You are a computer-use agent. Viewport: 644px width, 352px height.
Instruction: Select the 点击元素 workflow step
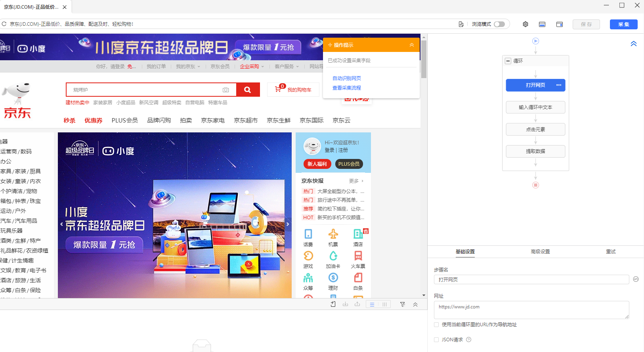click(x=535, y=129)
